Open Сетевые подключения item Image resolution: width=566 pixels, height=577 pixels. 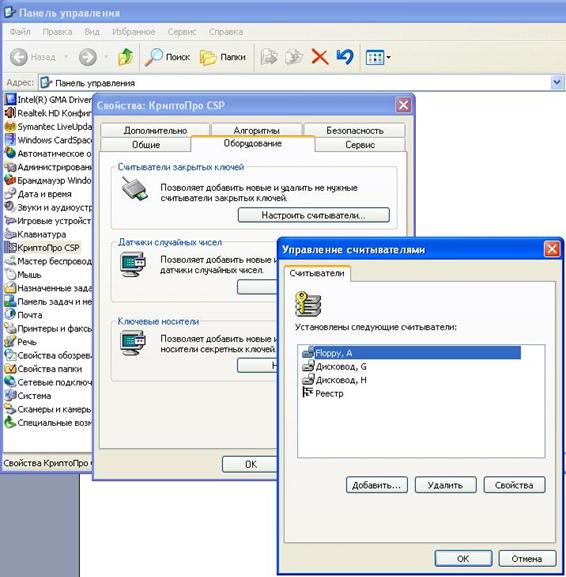(48, 382)
